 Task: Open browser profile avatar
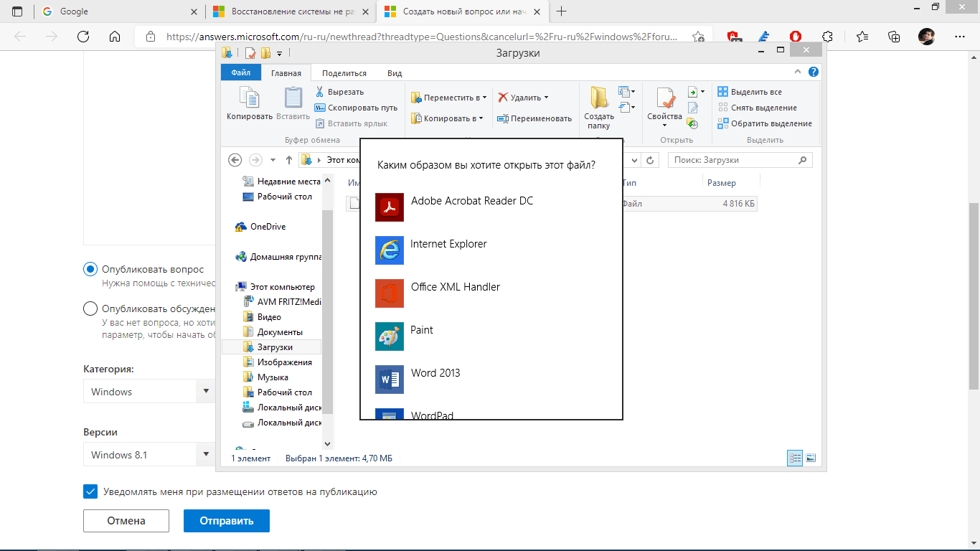926,37
